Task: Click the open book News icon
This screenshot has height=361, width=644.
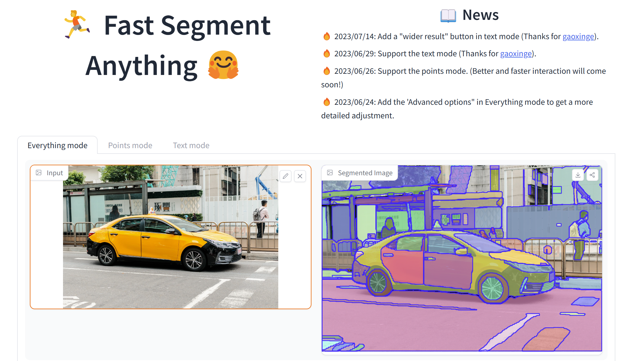Action: (448, 16)
